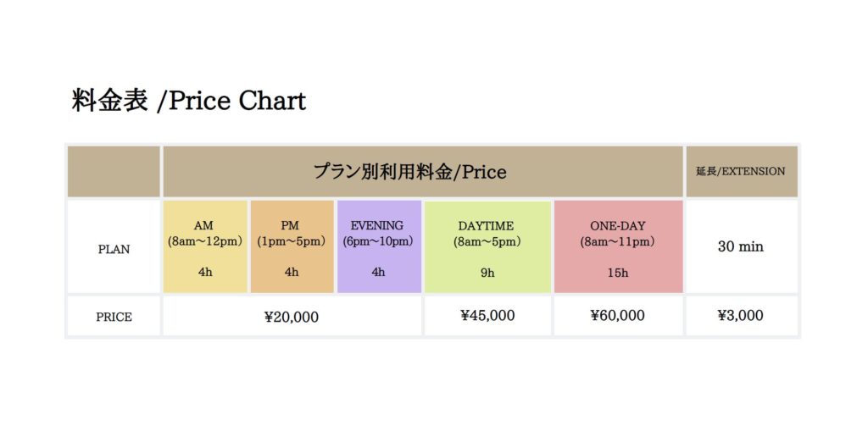The width and height of the screenshot is (868, 442).
Task: Click the PLAN row label
Action: [114, 250]
